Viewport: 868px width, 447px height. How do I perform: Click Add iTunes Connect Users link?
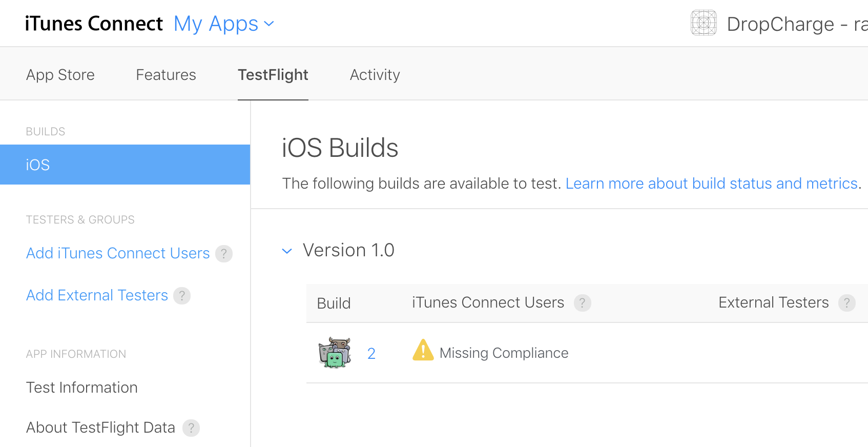pyautogui.click(x=118, y=253)
